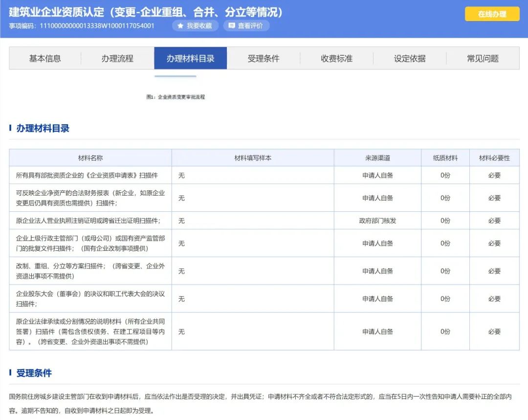Open the 常见问题 tab

pos(483,58)
